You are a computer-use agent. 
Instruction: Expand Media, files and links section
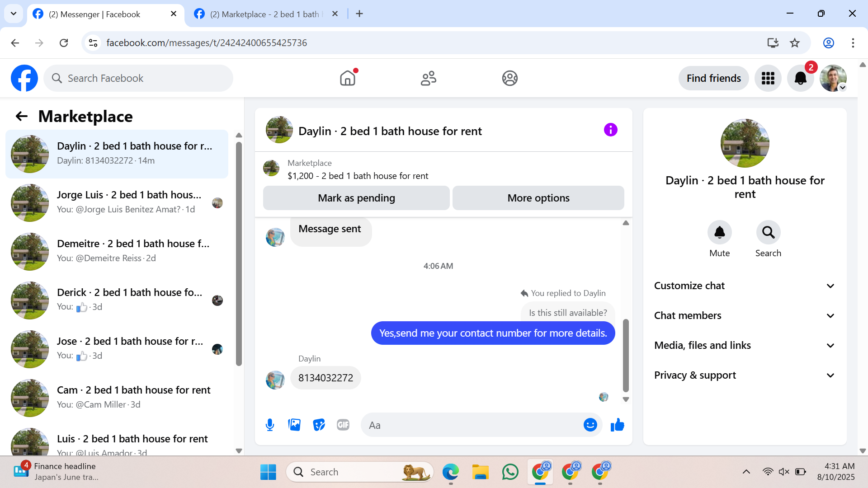click(745, 345)
